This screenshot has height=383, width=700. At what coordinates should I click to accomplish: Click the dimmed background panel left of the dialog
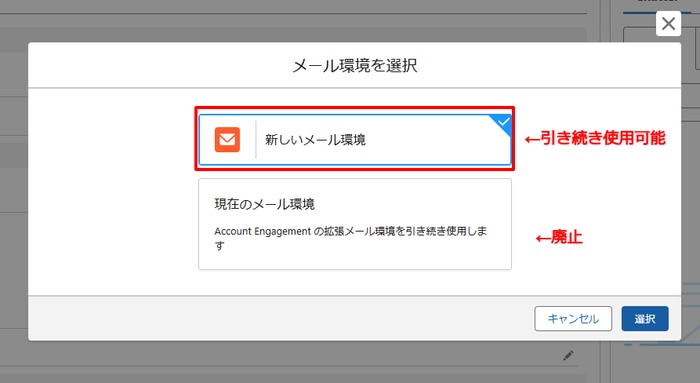[13, 192]
